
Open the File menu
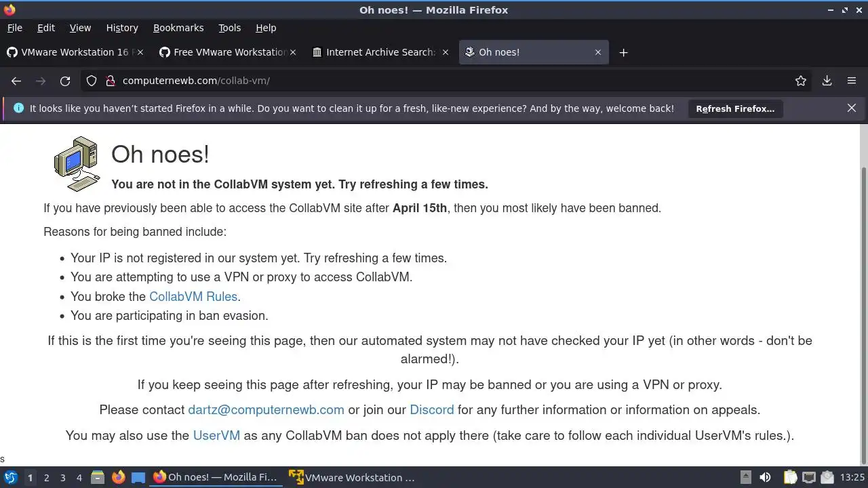[14, 28]
